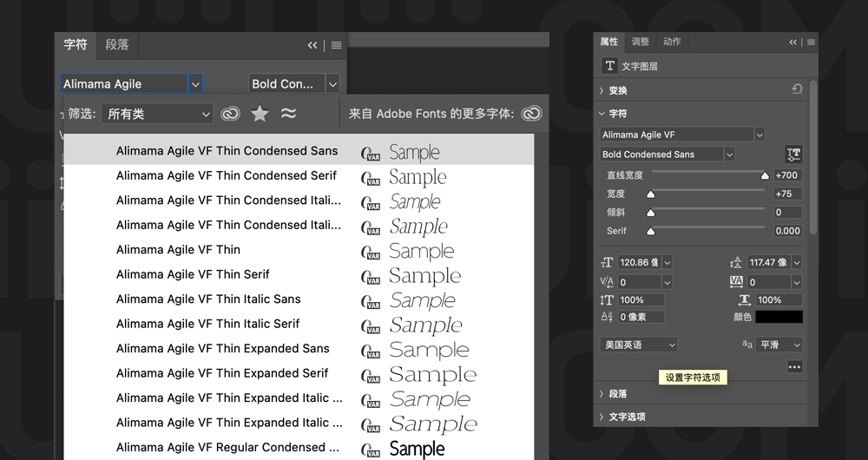Click the VAR icon for Thin Italic Serif
The image size is (868, 460).
coord(371,326)
